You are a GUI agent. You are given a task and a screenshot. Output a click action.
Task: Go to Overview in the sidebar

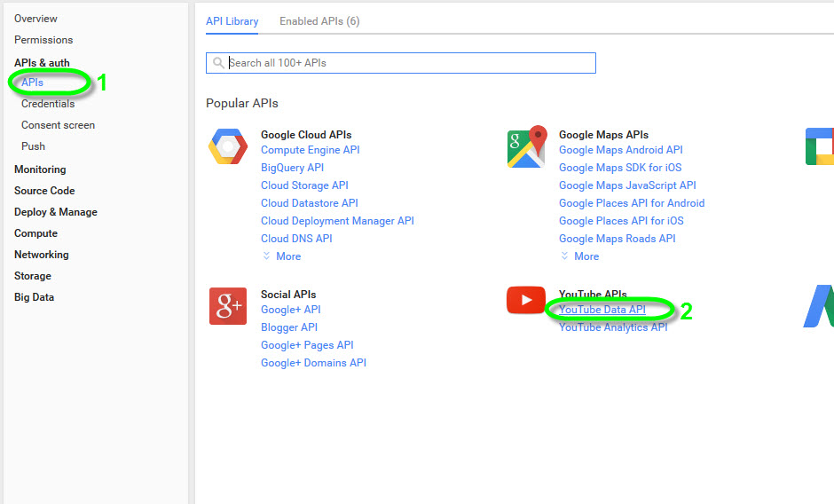point(35,19)
